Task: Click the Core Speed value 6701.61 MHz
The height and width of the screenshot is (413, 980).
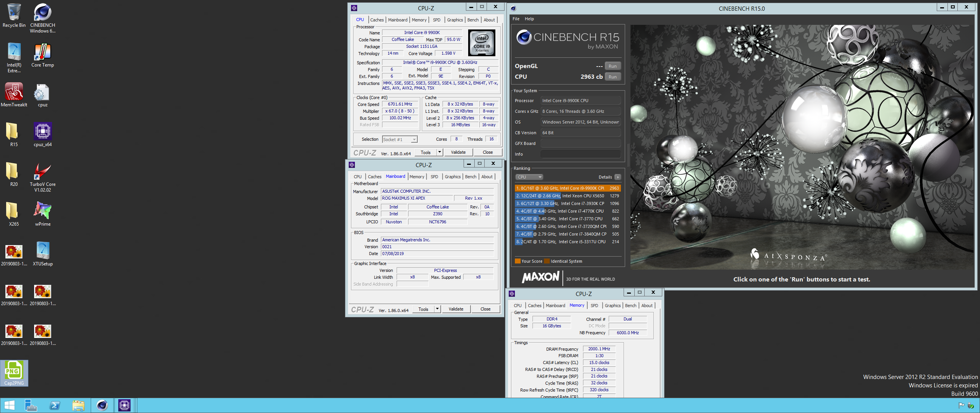Action: (400, 104)
